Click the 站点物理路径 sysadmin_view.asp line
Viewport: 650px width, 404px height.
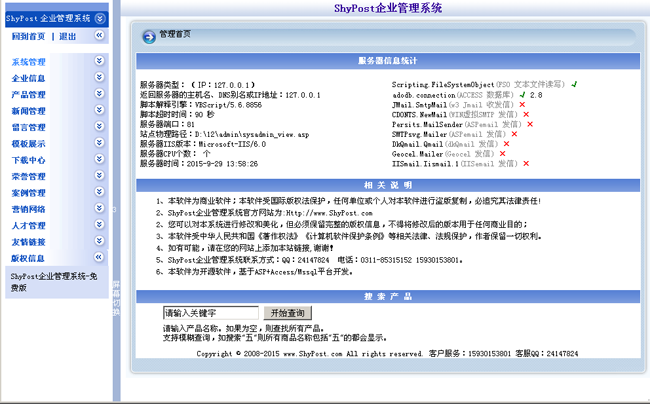point(224,134)
